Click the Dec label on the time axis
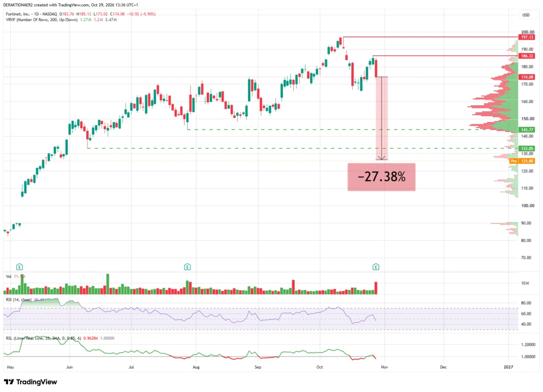This screenshot has width=543, height=392. (443, 367)
